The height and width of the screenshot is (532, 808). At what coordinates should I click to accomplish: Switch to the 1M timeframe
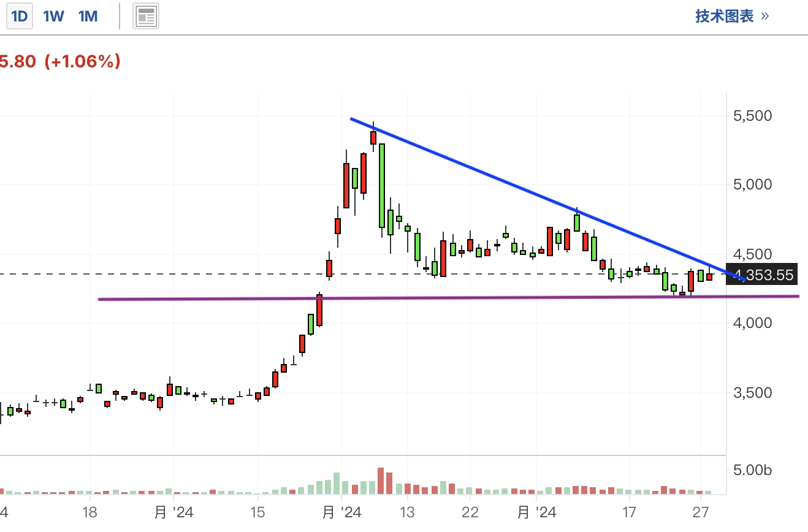tap(88, 17)
